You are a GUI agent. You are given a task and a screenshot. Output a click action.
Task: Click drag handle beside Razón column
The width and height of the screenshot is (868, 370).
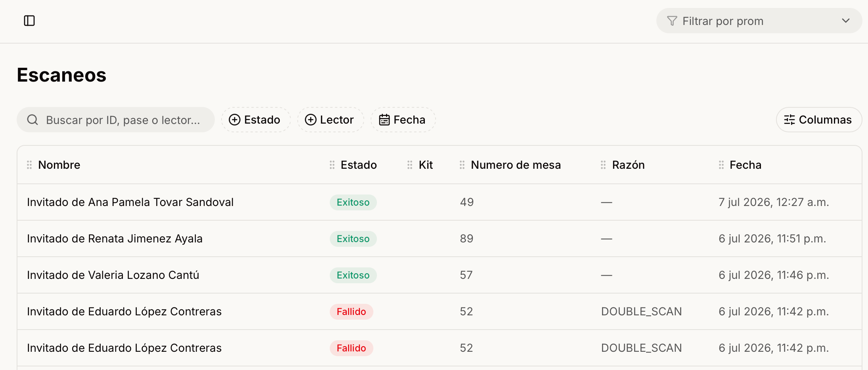pos(603,165)
